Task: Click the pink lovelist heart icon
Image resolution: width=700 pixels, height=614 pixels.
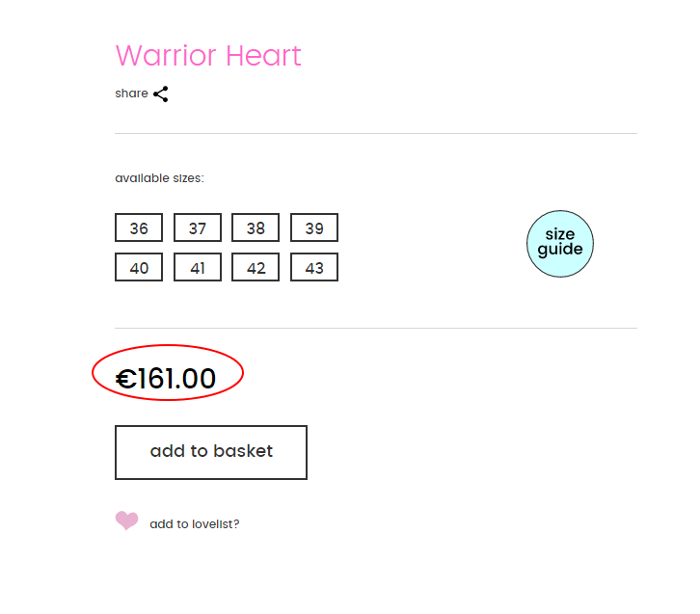Action: 126,521
